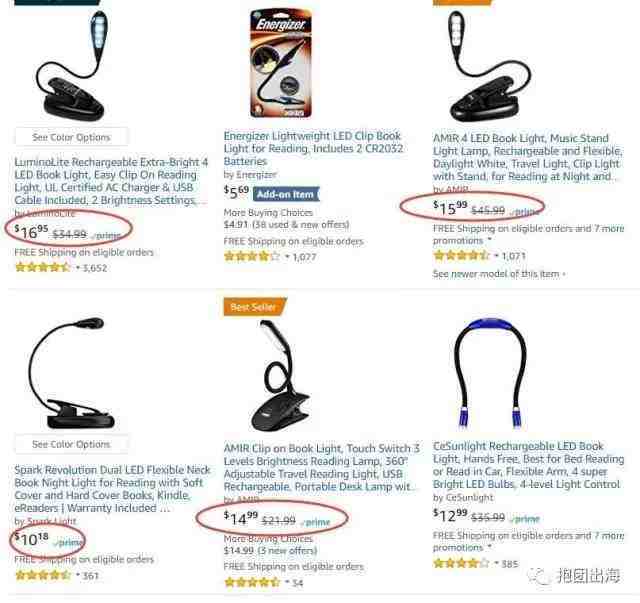Open the Spark Revolution dual LED light image
640x603 pixels.
pos(71,373)
